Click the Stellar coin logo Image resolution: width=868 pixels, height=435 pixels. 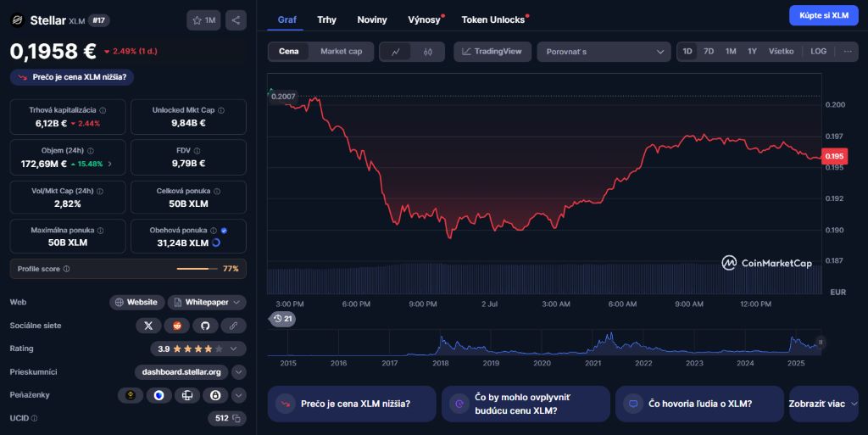(x=17, y=20)
